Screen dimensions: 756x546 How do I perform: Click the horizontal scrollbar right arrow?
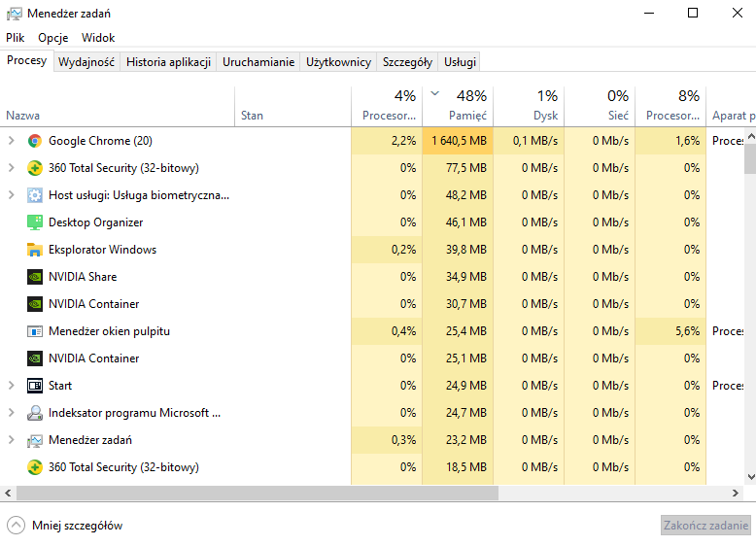(736, 493)
